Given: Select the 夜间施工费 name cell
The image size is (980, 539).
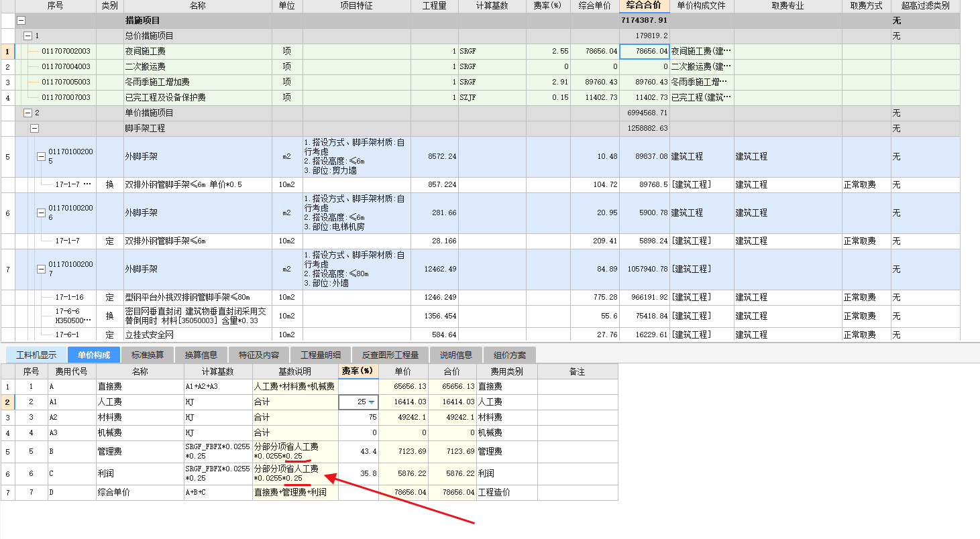Looking at the screenshot, I should point(197,52).
